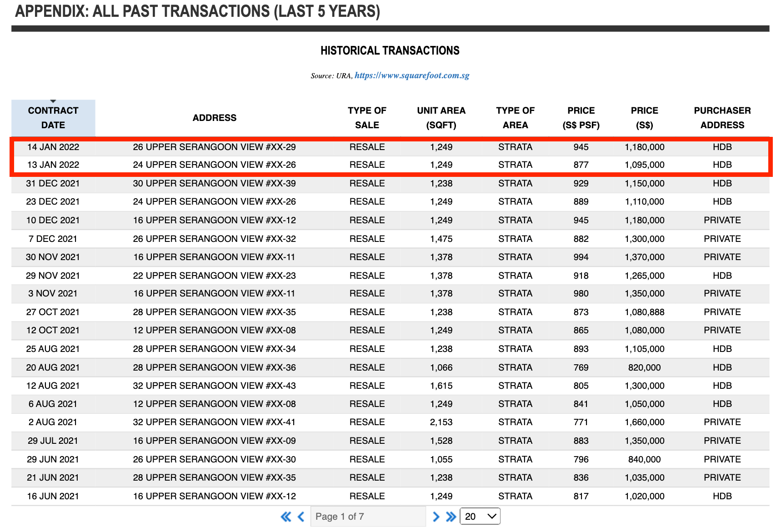Select date cell '30 NOV 2021'
This screenshot has height=532, width=781.
tap(53, 257)
